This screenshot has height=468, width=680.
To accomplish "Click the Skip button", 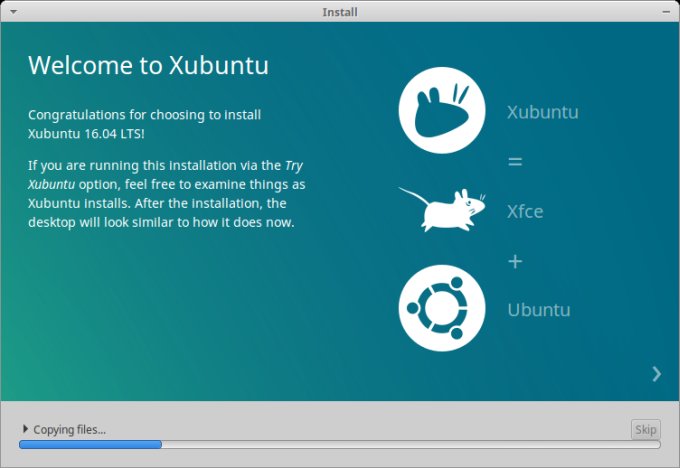I will click(645, 429).
